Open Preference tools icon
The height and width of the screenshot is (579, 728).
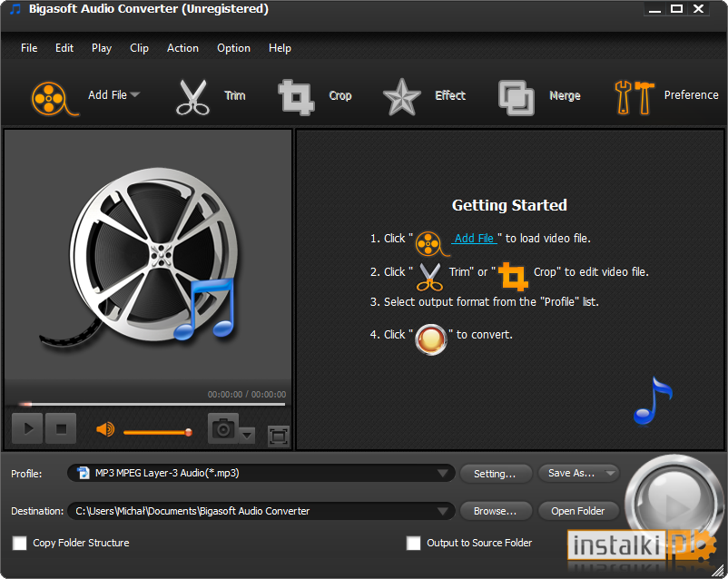pos(635,97)
